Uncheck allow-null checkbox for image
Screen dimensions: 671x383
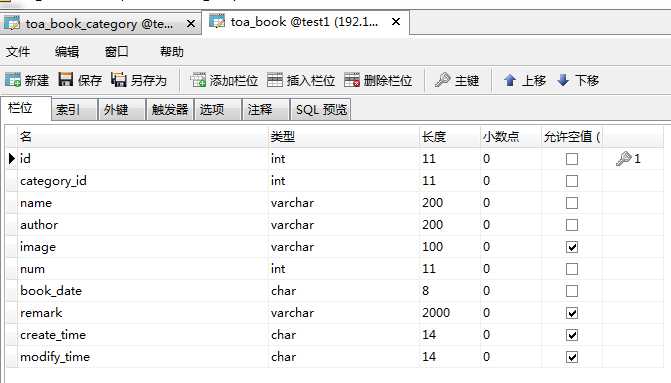point(572,247)
